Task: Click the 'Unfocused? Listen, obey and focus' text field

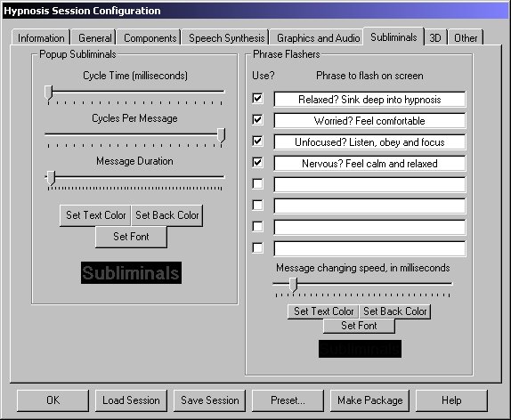Action: pos(369,142)
